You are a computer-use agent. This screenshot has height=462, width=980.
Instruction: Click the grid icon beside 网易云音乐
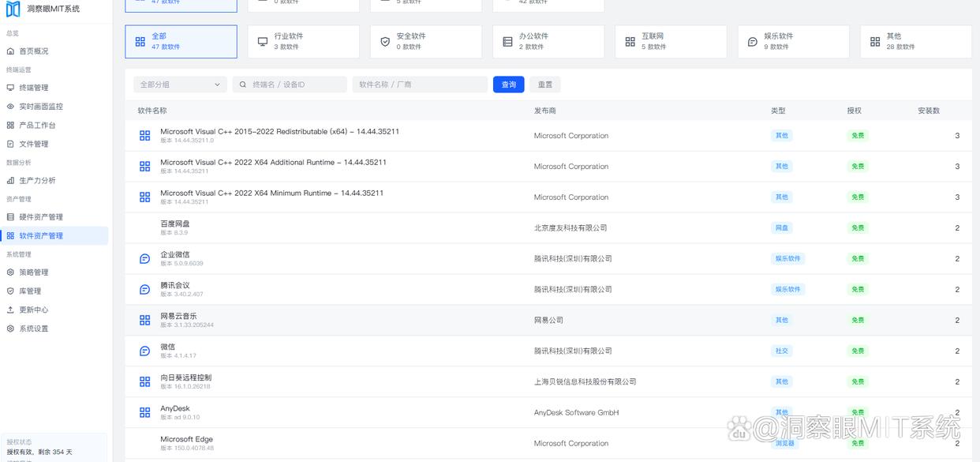tap(144, 320)
